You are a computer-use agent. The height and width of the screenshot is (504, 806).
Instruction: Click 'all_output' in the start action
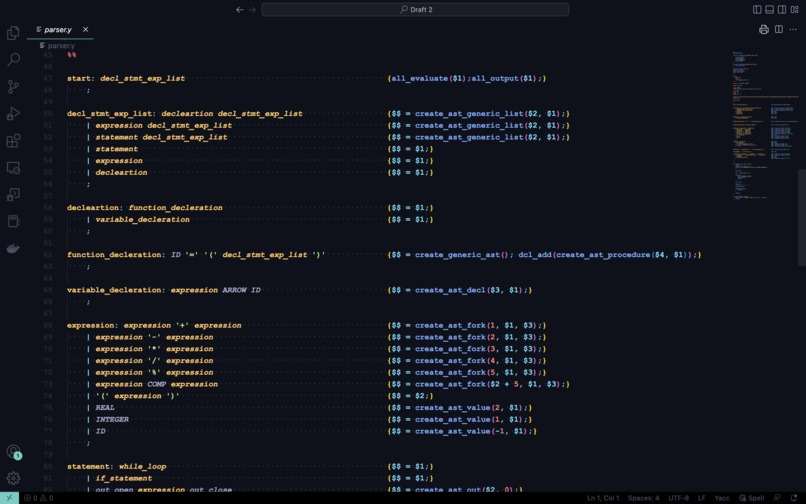point(495,78)
